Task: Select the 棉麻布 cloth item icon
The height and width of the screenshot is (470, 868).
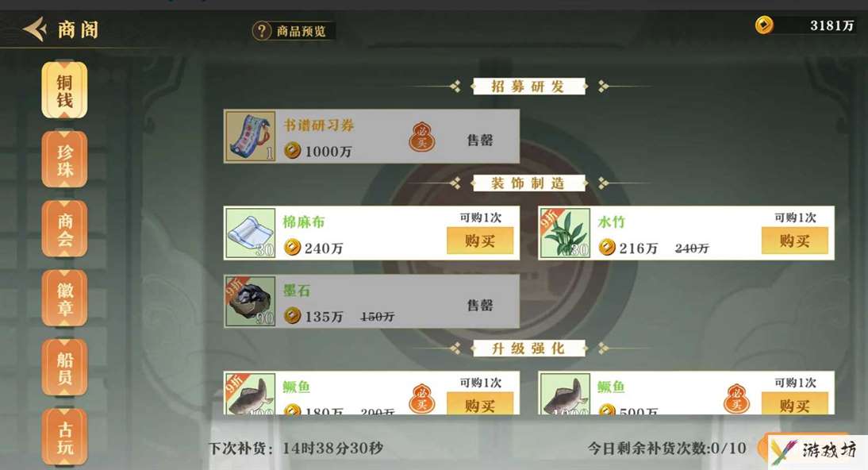Action: [251, 233]
